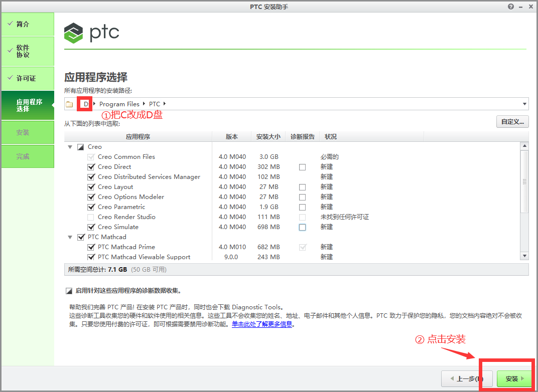Click the arrow after Program Files

(x=144, y=103)
